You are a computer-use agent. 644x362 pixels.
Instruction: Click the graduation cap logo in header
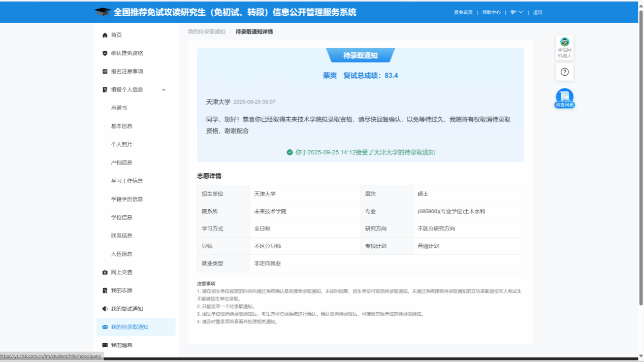coord(102,12)
